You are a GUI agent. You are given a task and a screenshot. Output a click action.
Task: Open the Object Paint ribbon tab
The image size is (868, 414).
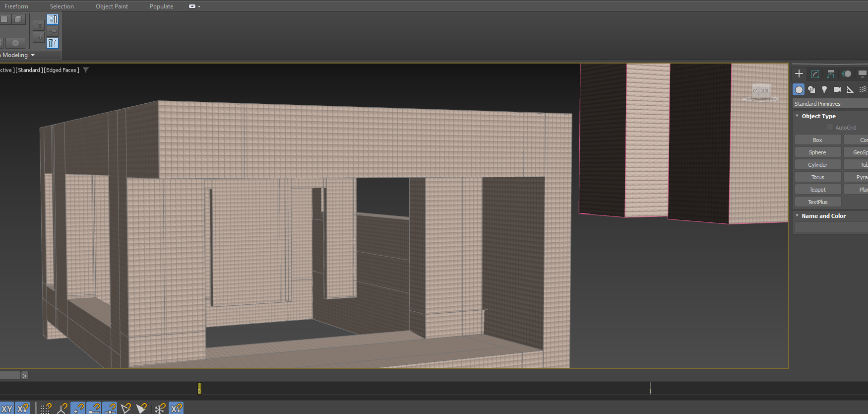112,6
